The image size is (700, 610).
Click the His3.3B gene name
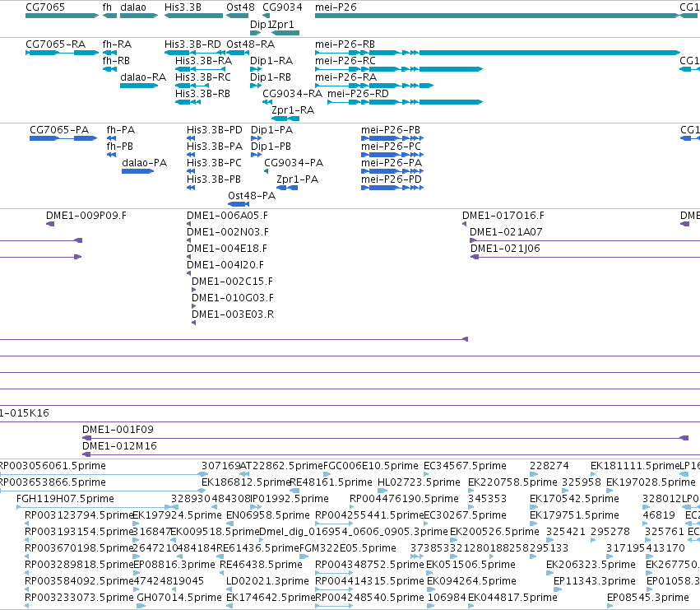point(183,7)
